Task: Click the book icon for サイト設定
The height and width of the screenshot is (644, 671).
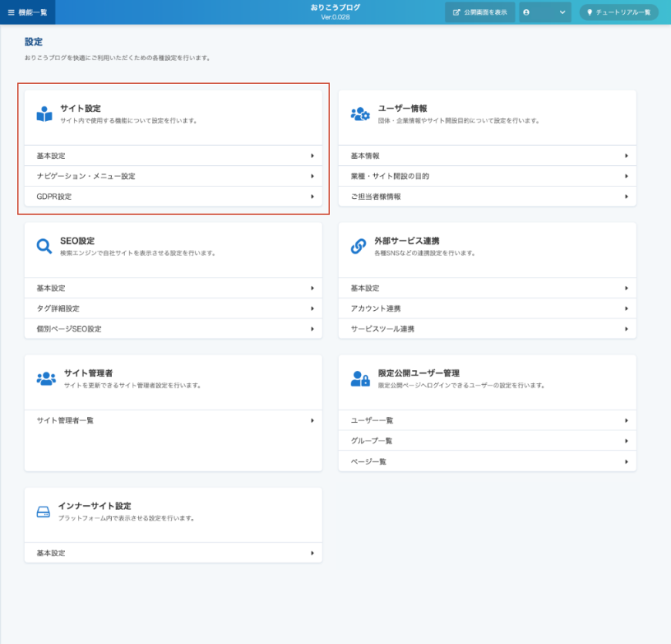Action: pyautogui.click(x=44, y=114)
